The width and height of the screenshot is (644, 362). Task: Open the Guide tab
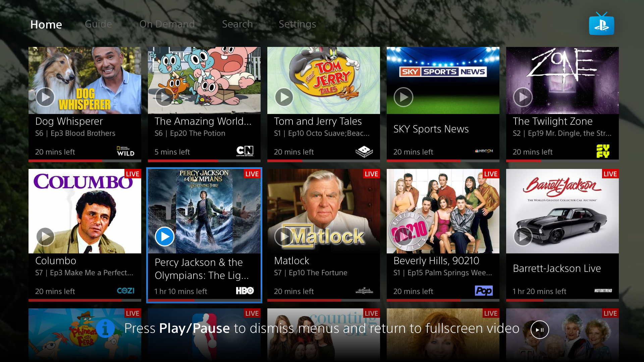click(x=98, y=24)
